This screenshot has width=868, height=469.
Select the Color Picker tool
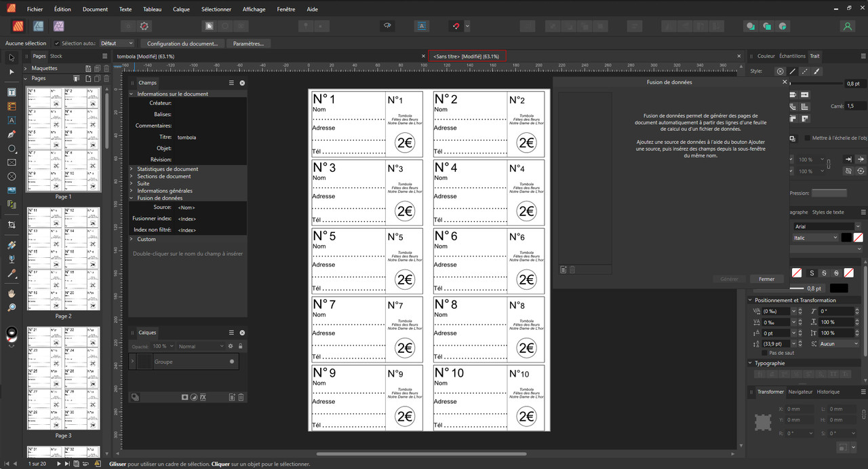[x=12, y=274]
